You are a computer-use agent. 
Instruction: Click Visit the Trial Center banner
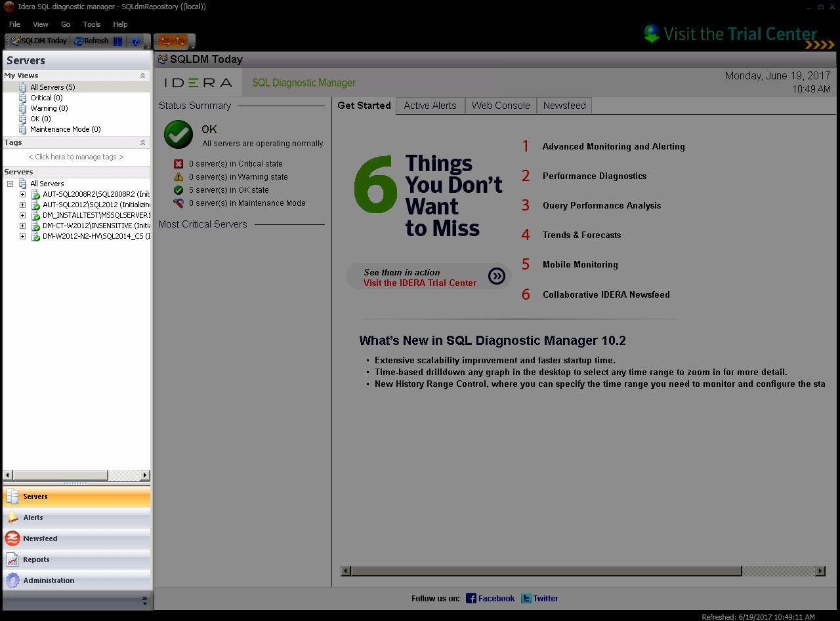point(738,35)
